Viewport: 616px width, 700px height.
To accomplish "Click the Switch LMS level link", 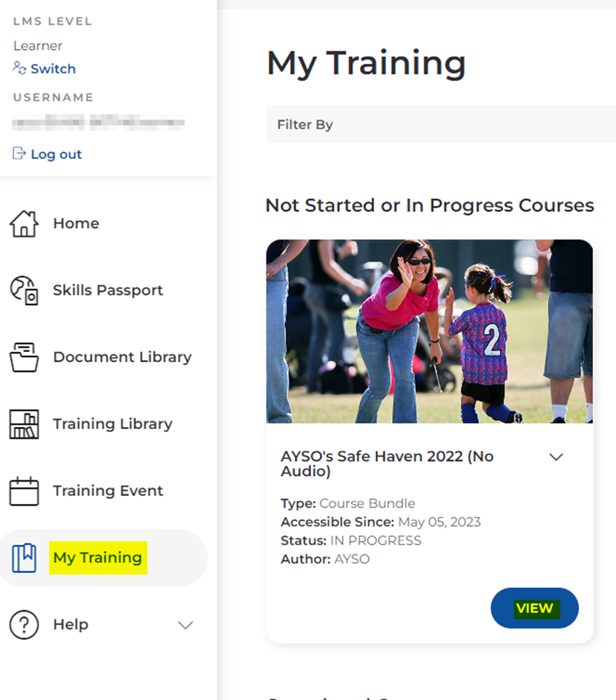I will pyautogui.click(x=53, y=69).
